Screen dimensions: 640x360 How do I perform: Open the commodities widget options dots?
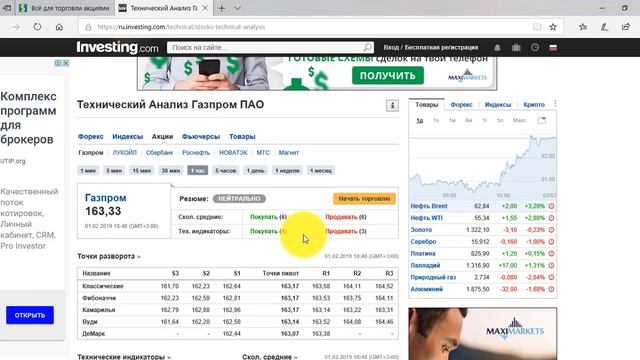coord(555,104)
